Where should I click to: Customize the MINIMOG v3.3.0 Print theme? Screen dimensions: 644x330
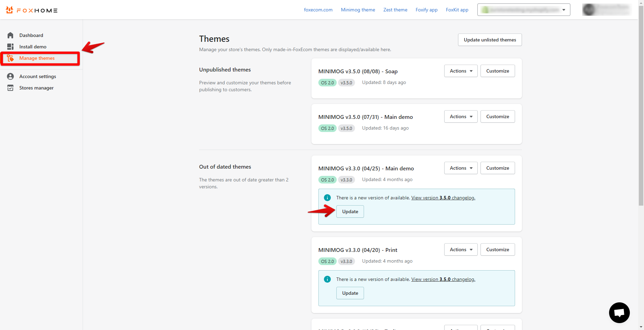497,249
